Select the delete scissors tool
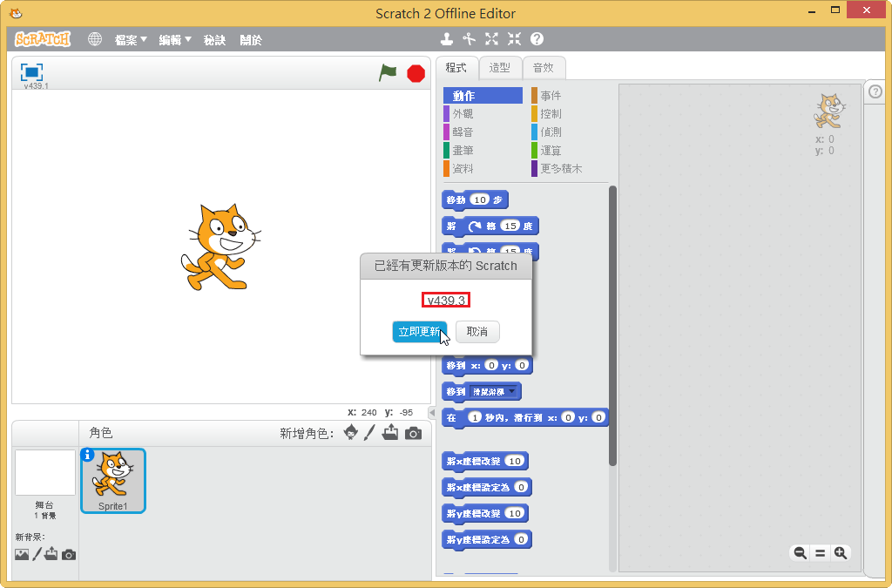Viewport: 892px width, 588px height. (469, 38)
